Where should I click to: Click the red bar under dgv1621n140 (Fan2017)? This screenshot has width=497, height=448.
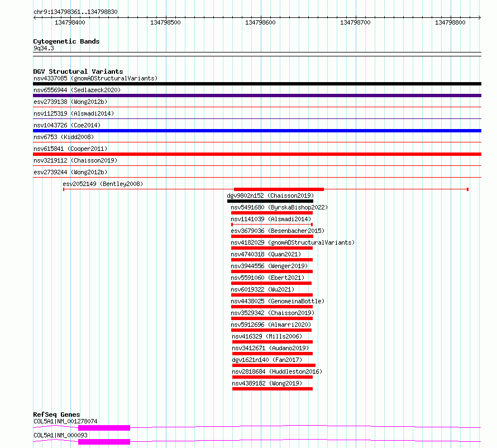pyautogui.click(x=274, y=365)
